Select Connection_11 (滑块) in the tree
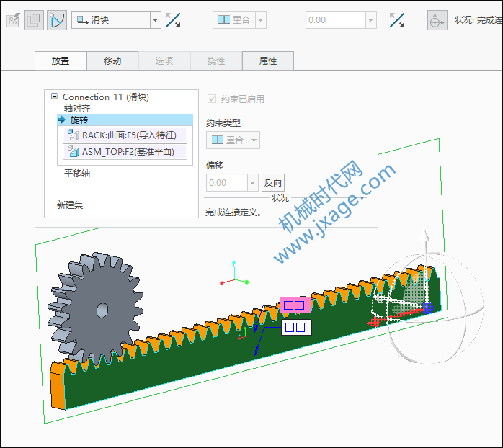Screen dimensions: 503x448 pyautogui.click(x=106, y=97)
